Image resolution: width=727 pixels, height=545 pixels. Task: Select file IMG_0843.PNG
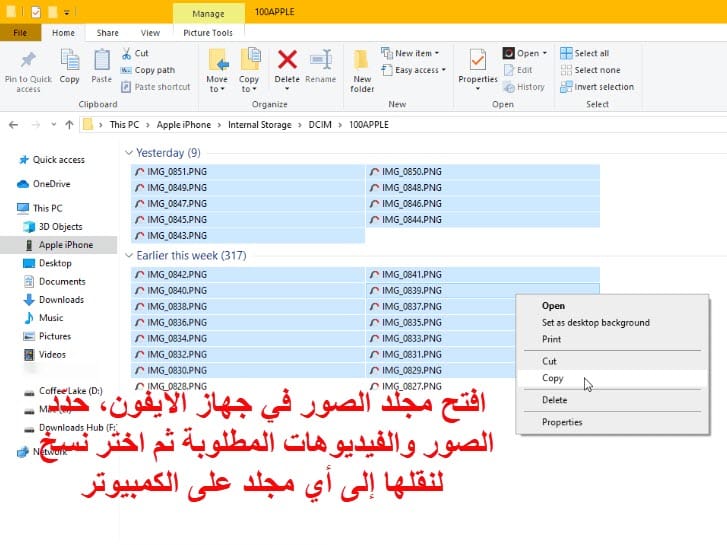tap(248, 236)
